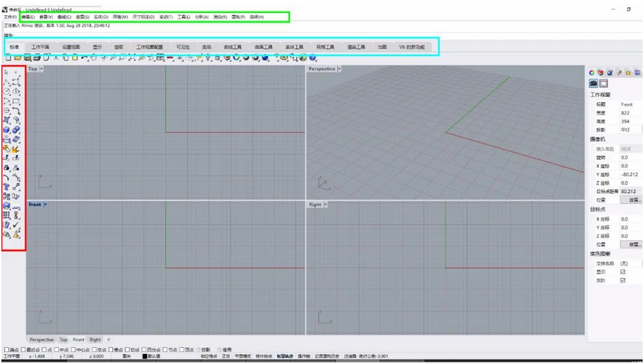Open the 尺寸标注(D) menu
The image size is (644, 363).
pos(143,17)
